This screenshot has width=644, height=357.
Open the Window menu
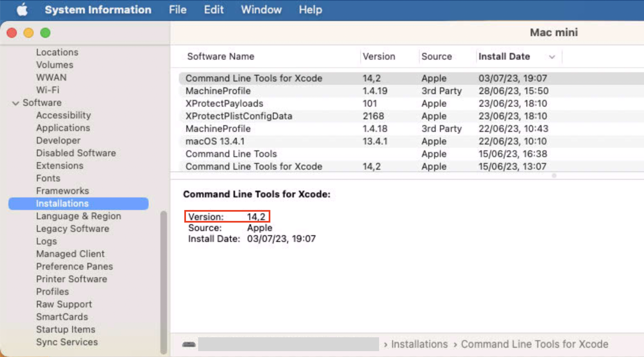tap(261, 10)
